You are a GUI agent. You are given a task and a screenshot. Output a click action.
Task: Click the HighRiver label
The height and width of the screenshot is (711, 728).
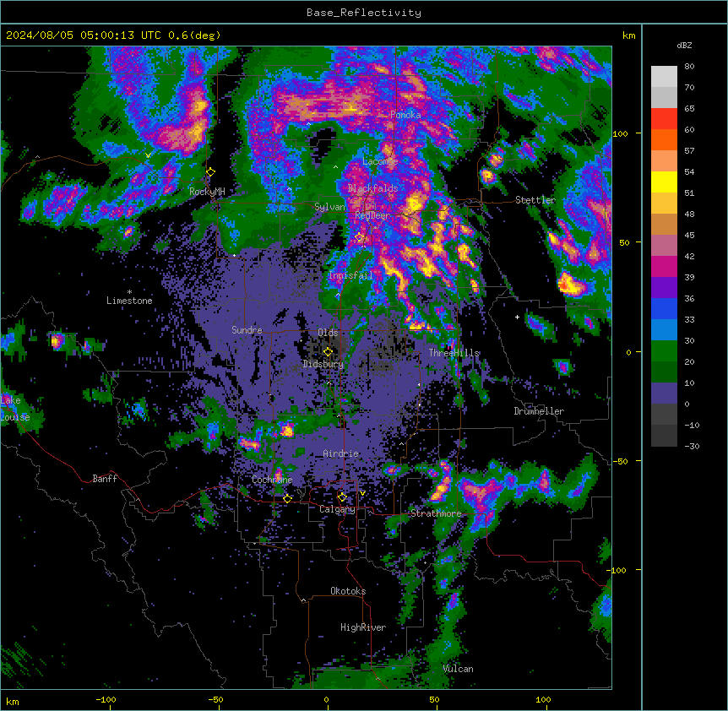pos(363,627)
